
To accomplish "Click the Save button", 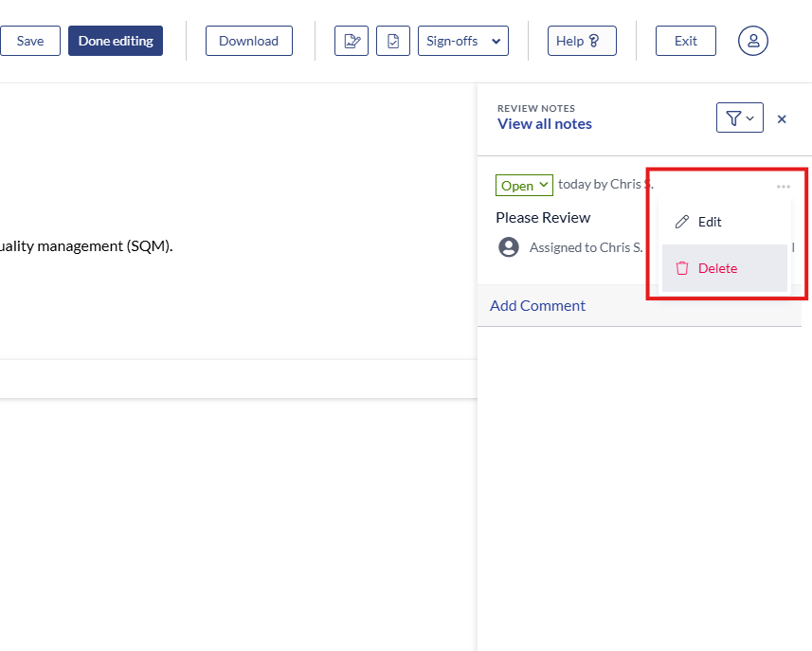I will pyautogui.click(x=29, y=41).
